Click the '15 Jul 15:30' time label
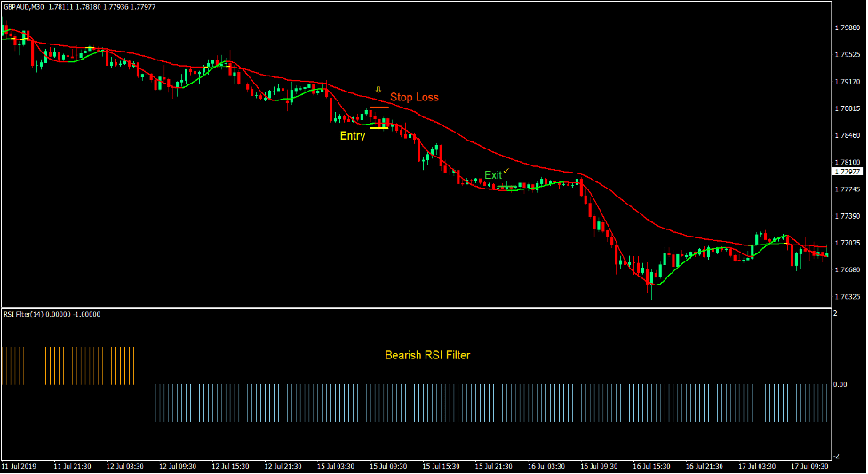Viewport: 868px width, 474px height. coord(441,466)
